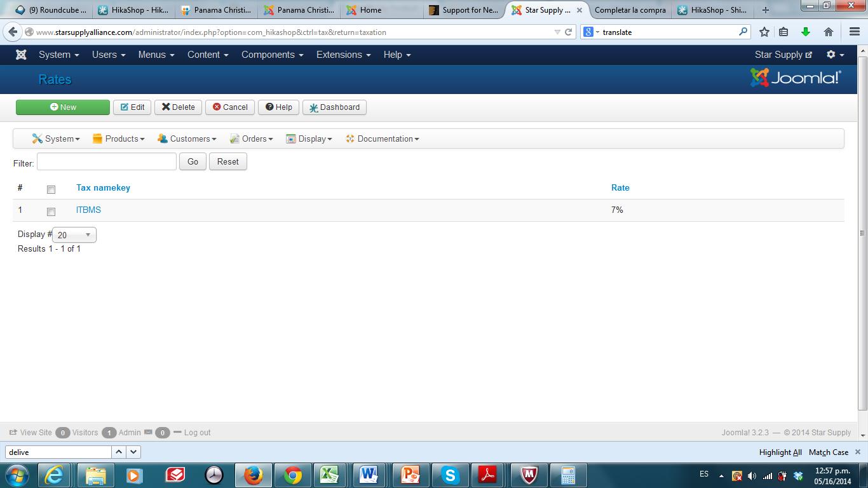This screenshot has height=488, width=868.
Task: Open Skype from the taskbar
Action: pos(450,475)
